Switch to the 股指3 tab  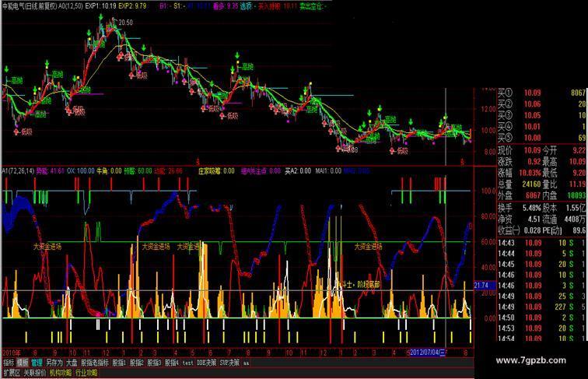(x=154, y=363)
